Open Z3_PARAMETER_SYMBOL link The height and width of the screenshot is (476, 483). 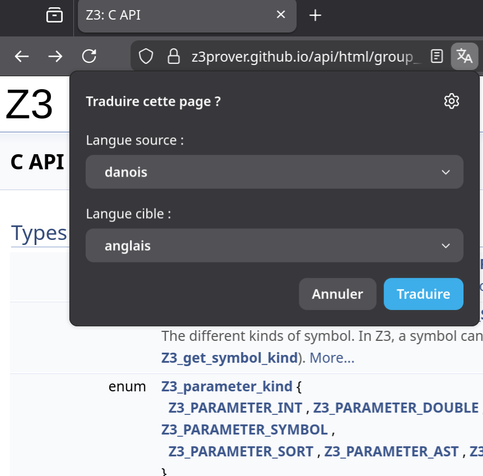pos(245,430)
